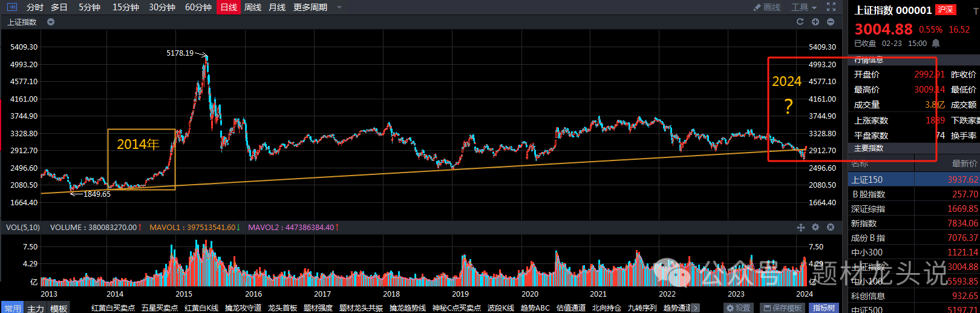This screenshot has width=980, height=313.
Task: Open the 工具 dropdown menu
Action: click(804, 7)
